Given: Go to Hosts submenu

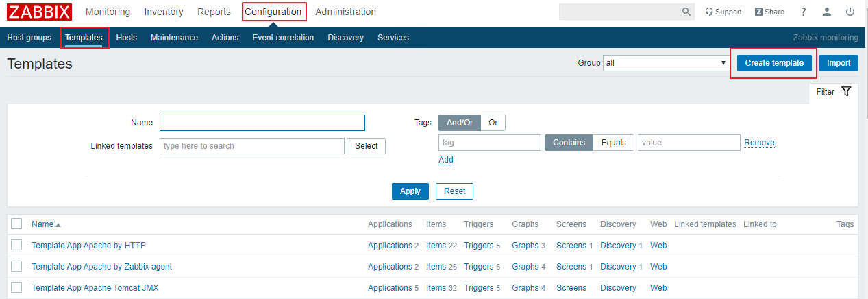Looking at the screenshot, I should [x=127, y=38].
